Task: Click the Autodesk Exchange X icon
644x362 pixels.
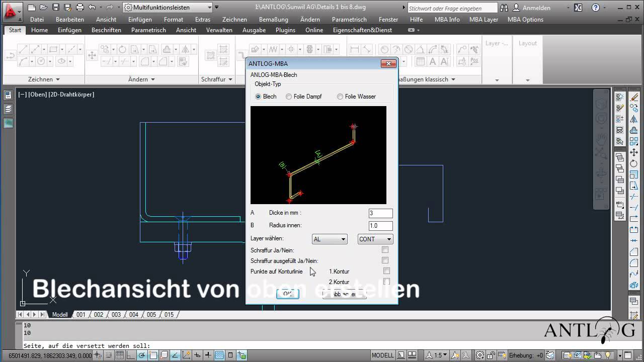Action: tap(578, 8)
